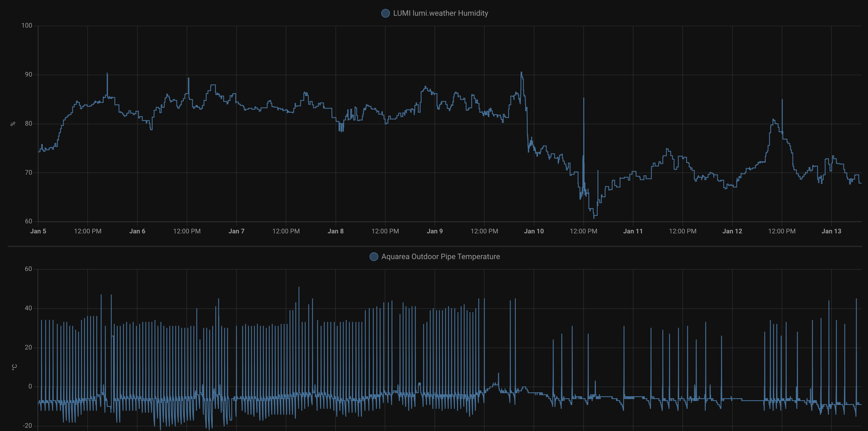
Task: Click the Jan 5 date label
Action: [x=38, y=231]
